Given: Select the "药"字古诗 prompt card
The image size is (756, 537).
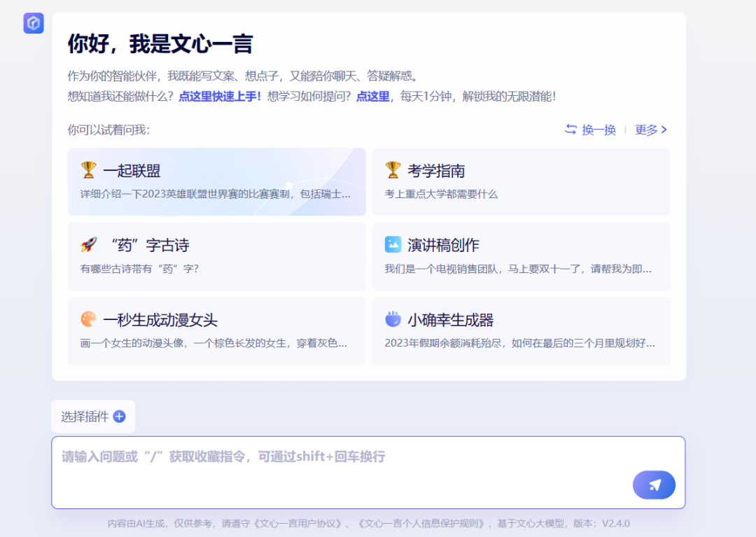Looking at the screenshot, I should click(x=217, y=256).
